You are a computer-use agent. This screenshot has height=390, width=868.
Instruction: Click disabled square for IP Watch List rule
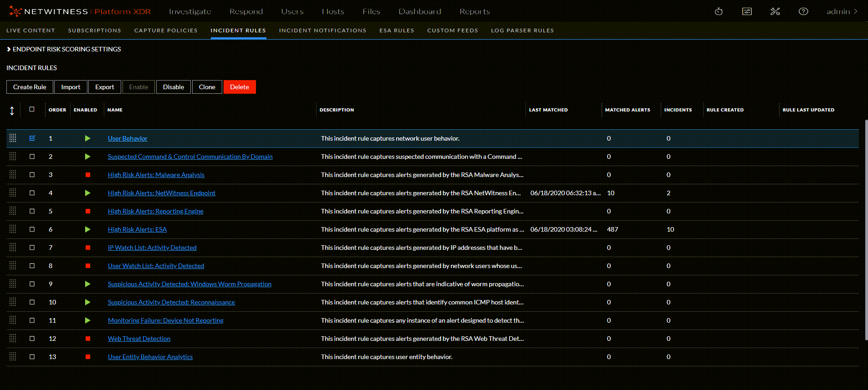pyautogui.click(x=88, y=248)
